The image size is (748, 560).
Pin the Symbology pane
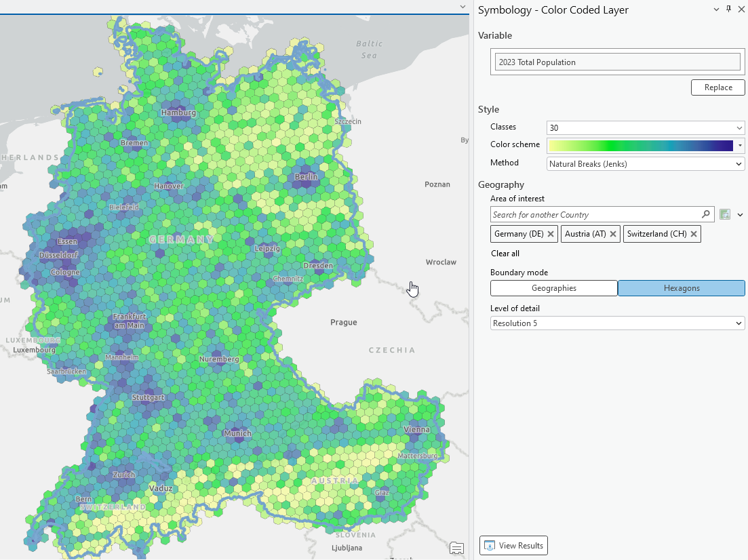pyautogui.click(x=728, y=9)
